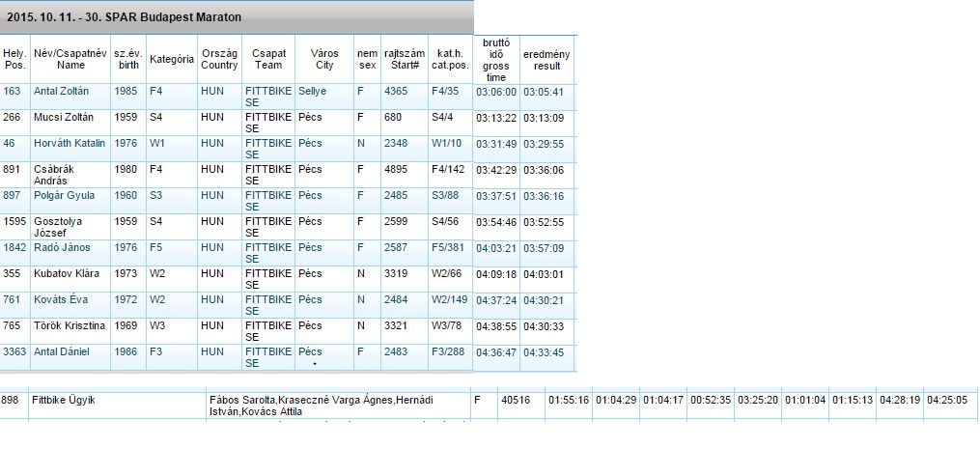Select the name 'Mucsi Zoltán'
Image resolution: width=980 pixels, height=476 pixels.
pyautogui.click(x=64, y=118)
